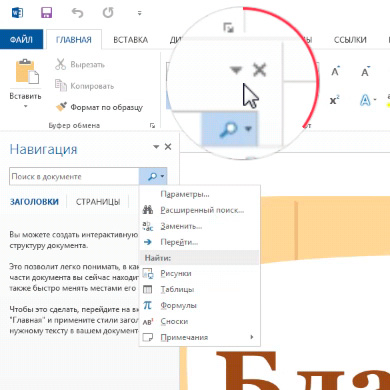
Task: Activate the Формат по образцу brush
Action: [x=99, y=107]
